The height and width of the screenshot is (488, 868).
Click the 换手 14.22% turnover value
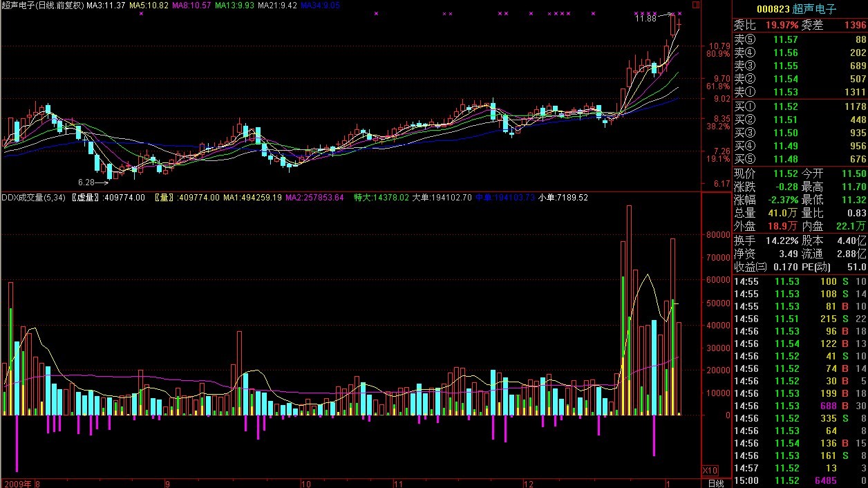coord(782,241)
